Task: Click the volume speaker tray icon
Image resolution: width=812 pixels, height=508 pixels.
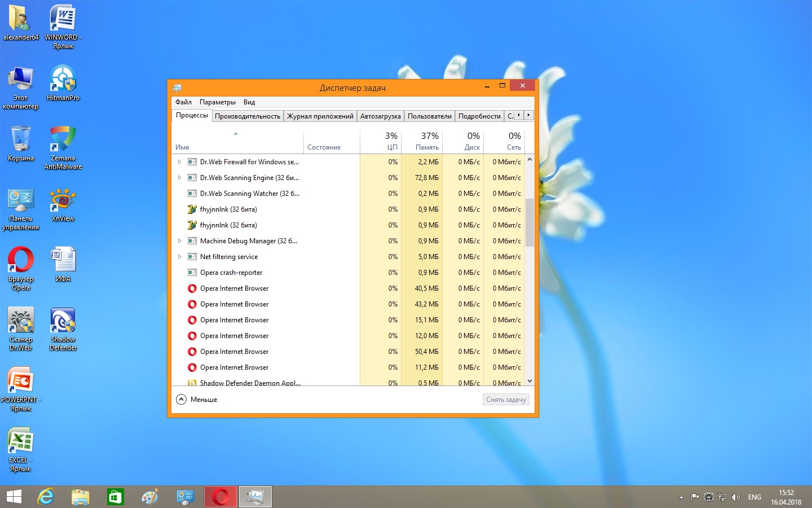Action: click(x=735, y=497)
